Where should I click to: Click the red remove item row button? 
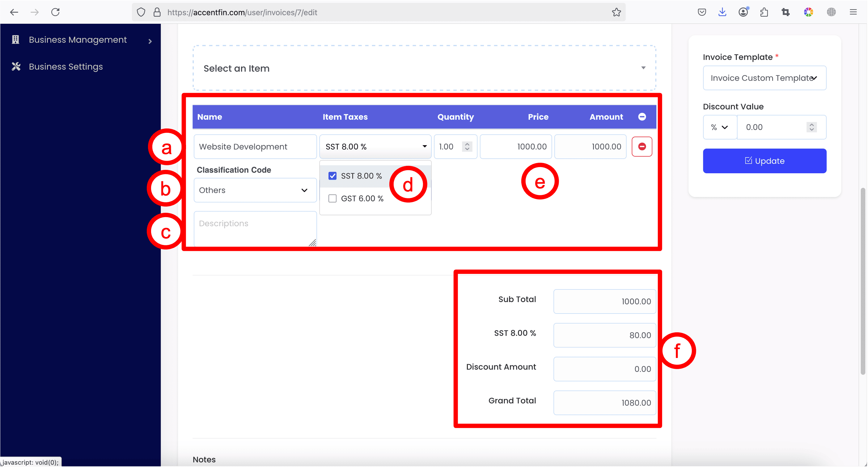click(x=641, y=146)
